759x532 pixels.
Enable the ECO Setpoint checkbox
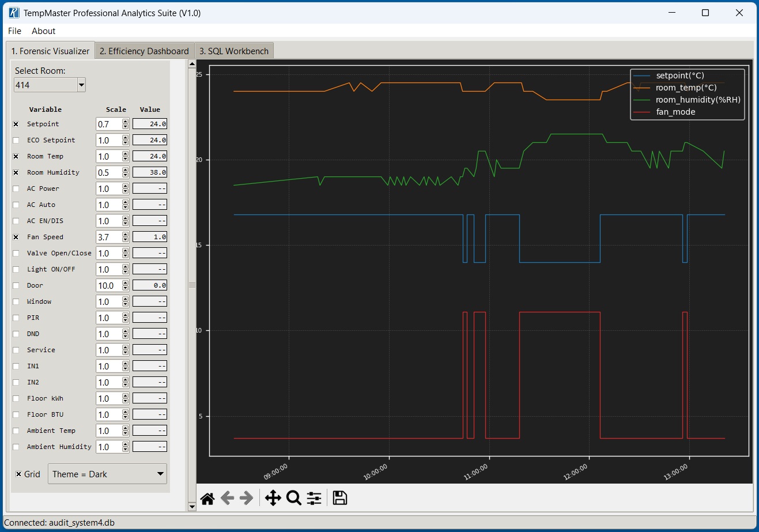tap(16, 140)
